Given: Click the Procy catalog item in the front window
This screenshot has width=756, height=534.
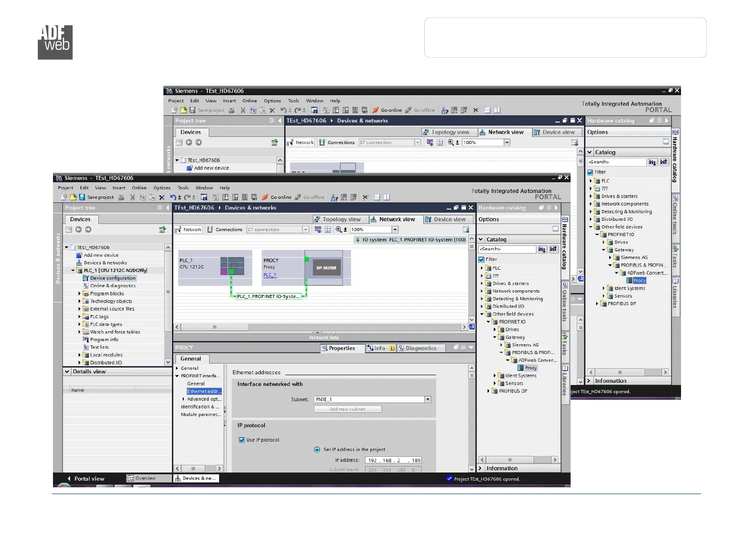Looking at the screenshot, I should pos(530,368).
